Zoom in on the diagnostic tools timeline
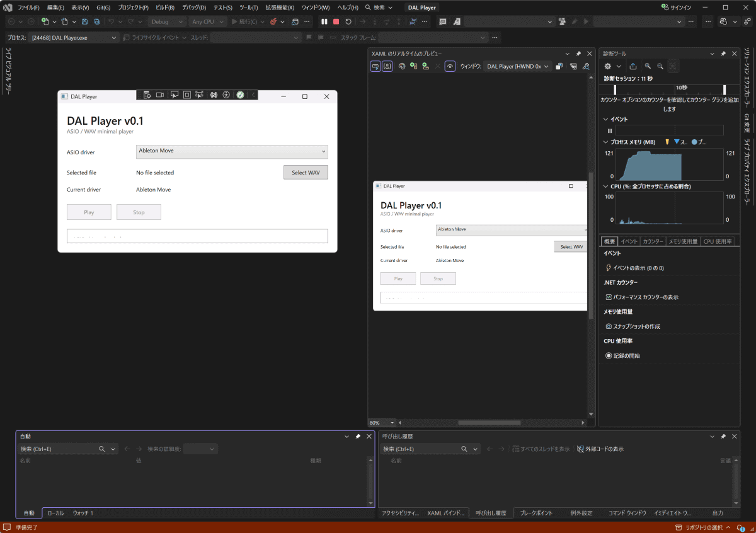This screenshot has height=533, width=756. [648, 66]
